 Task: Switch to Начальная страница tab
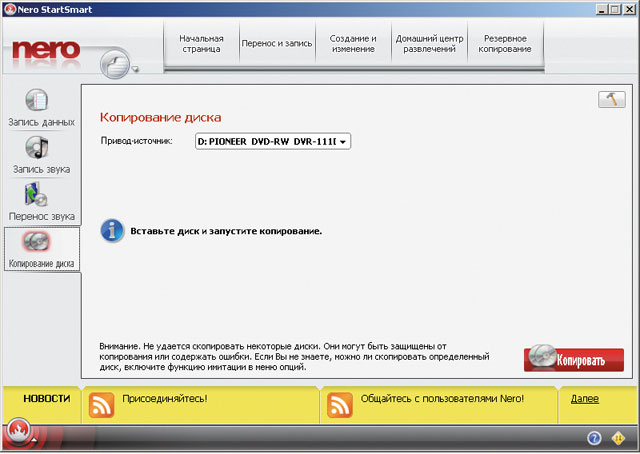201,44
